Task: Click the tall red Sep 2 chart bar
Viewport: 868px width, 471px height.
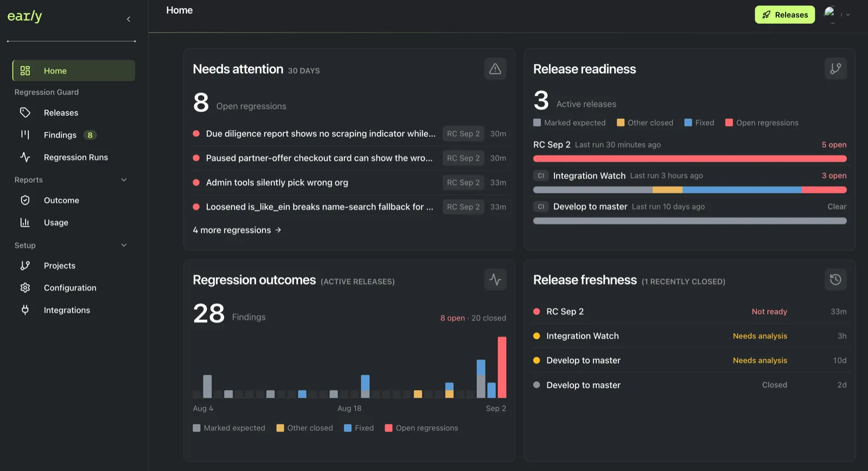Action: coord(502,367)
